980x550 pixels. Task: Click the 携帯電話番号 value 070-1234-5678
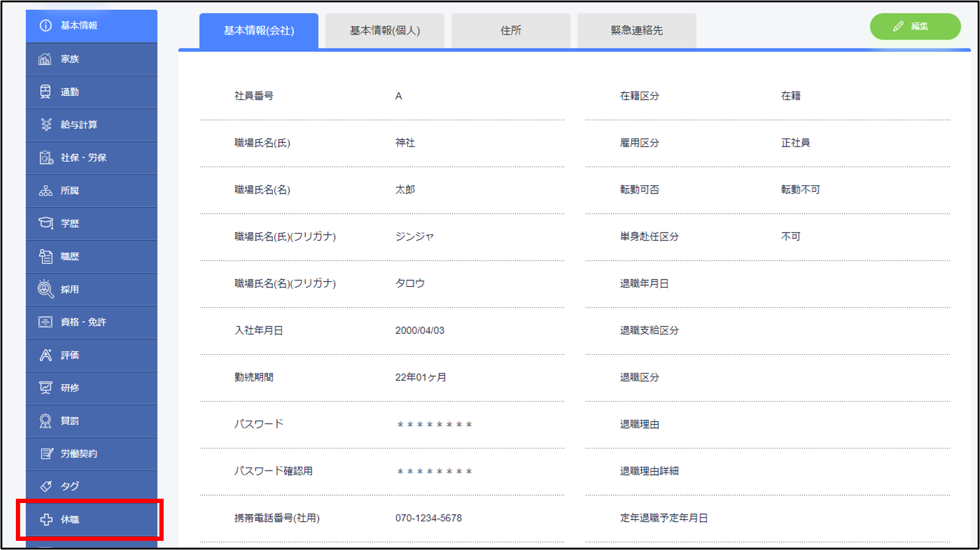(429, 518)
